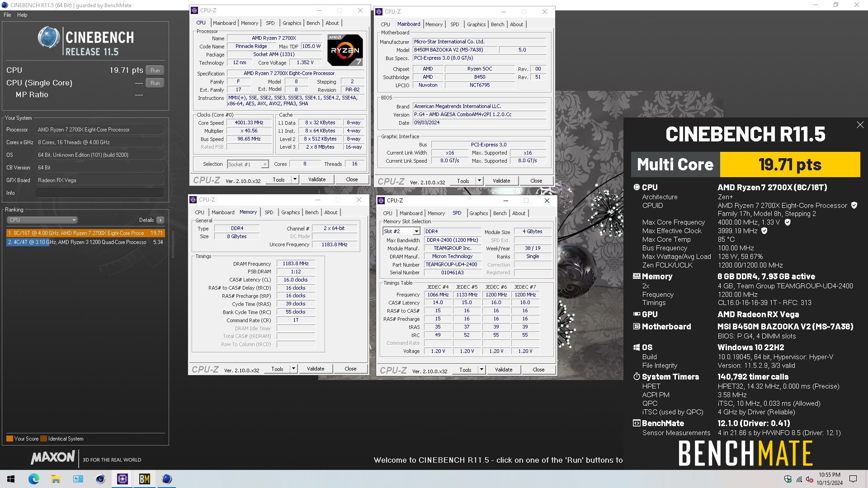Open Windows Security tray icon

click(x=788, y=479)
